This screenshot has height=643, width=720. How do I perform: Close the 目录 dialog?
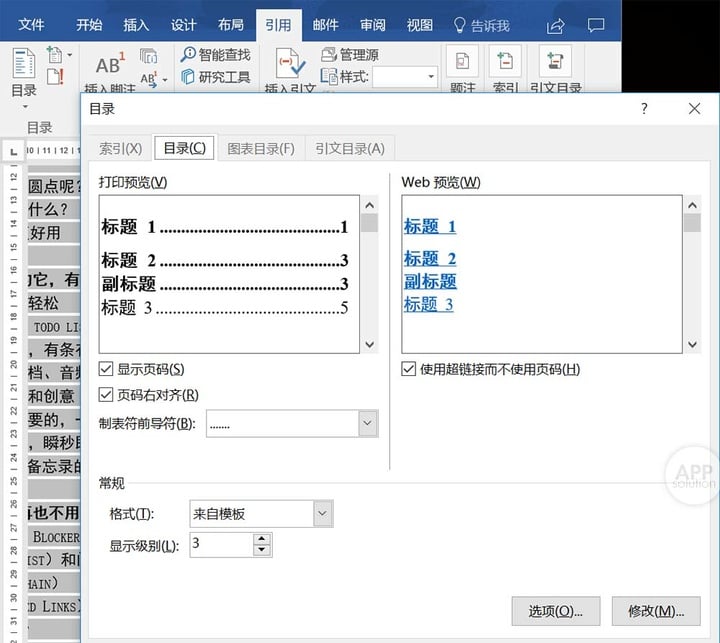pyautogui.click(x=694, y=108)
